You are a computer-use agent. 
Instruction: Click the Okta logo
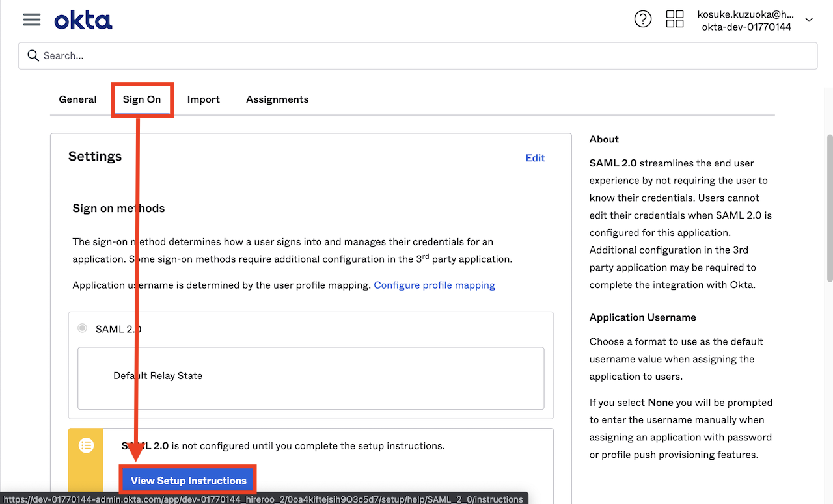click(x=83, y=20)
